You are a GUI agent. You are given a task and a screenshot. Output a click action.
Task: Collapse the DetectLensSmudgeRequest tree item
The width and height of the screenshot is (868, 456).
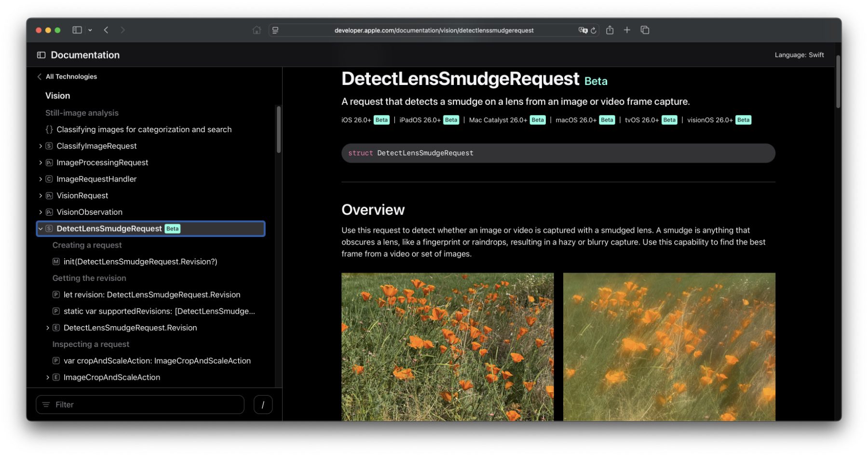41,229
